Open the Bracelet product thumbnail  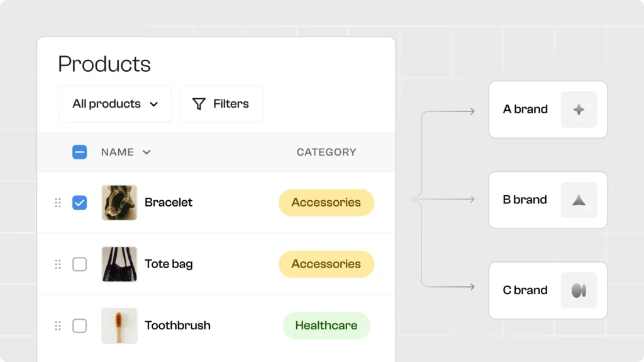click(x=119, y=203)
